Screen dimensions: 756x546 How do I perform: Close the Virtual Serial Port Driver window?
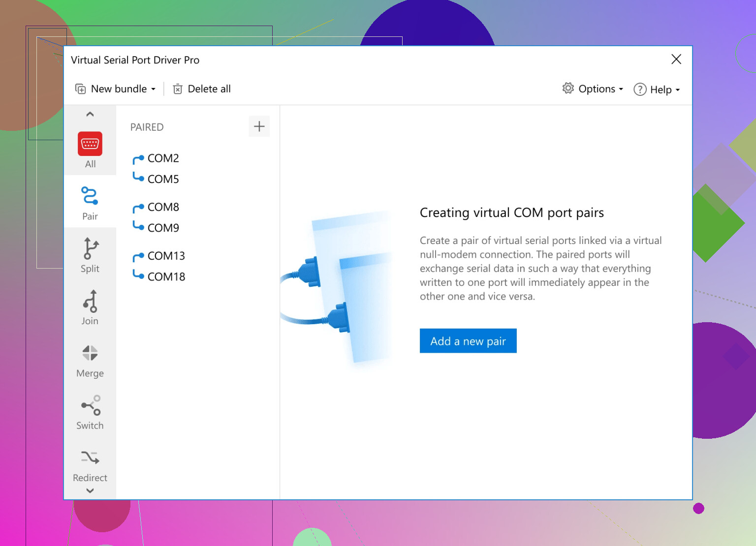676,60
